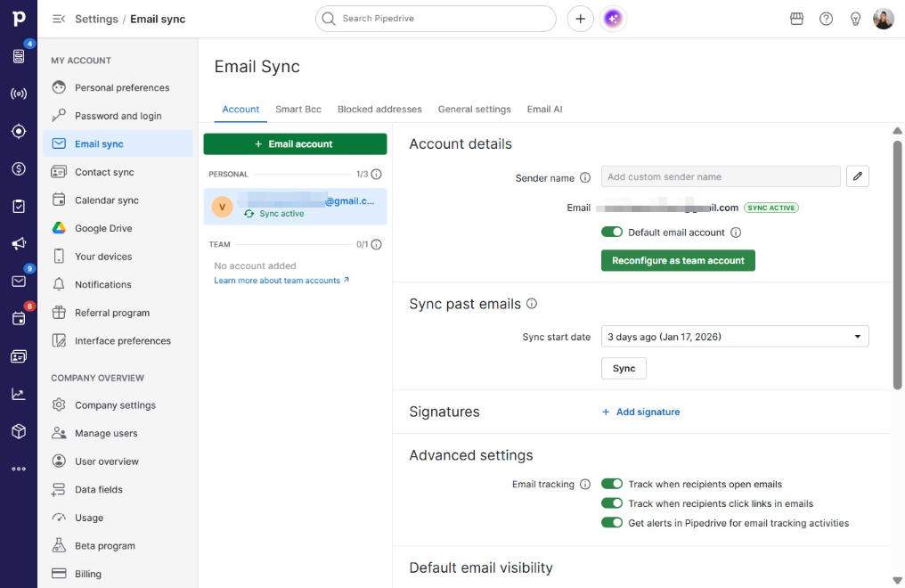Open the user profile avatar
This screenshot has height=588, width=905.
(x=883, y=19)
